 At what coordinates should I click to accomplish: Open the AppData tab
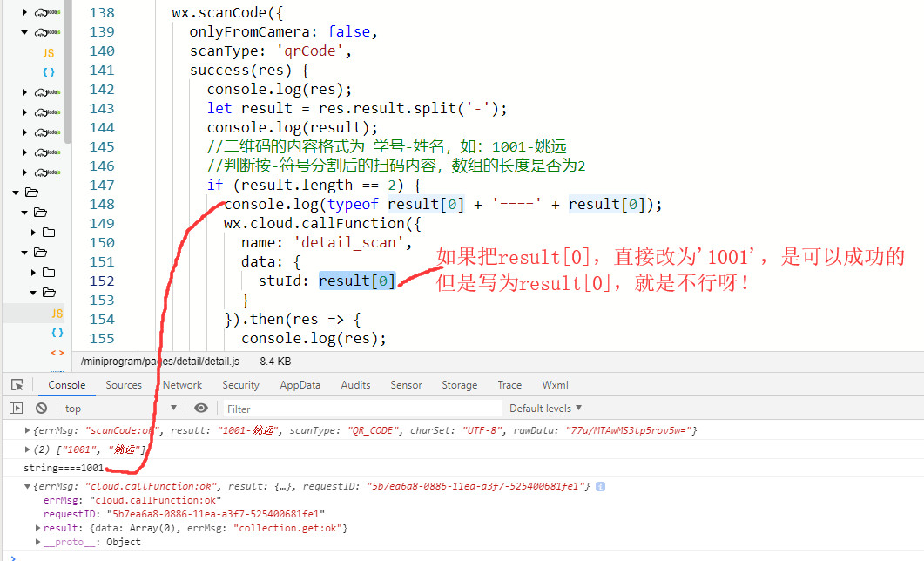click(x=300, y=385)
